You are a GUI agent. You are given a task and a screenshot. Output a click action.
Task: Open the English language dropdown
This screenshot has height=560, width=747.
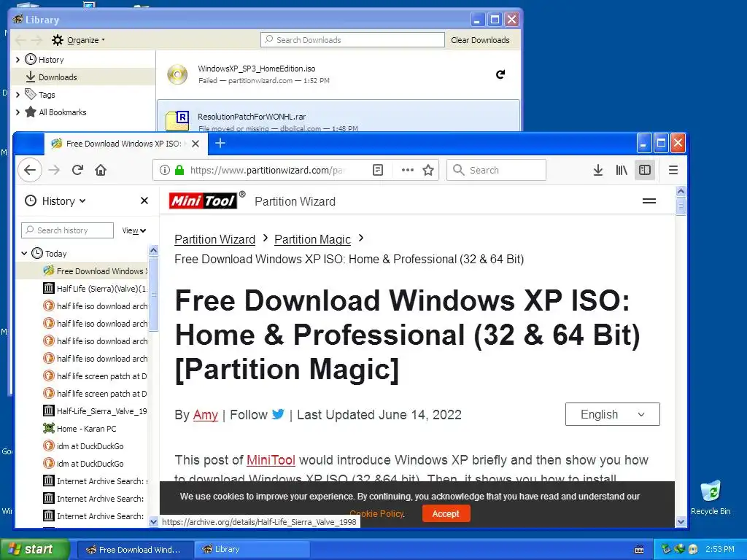click(613, 414)
